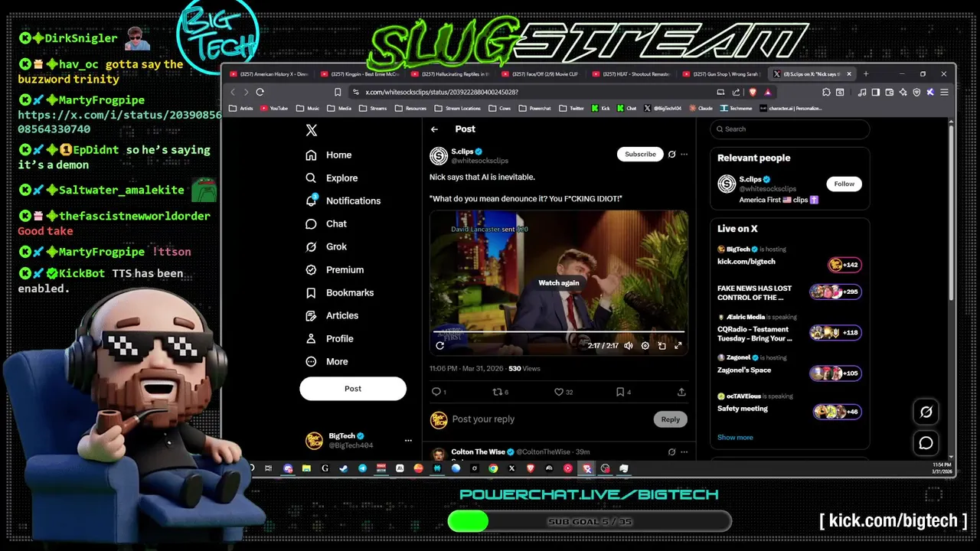Seek on the video progress bar
The width and height of the screenshot is (980, 551).
(559, 332)
